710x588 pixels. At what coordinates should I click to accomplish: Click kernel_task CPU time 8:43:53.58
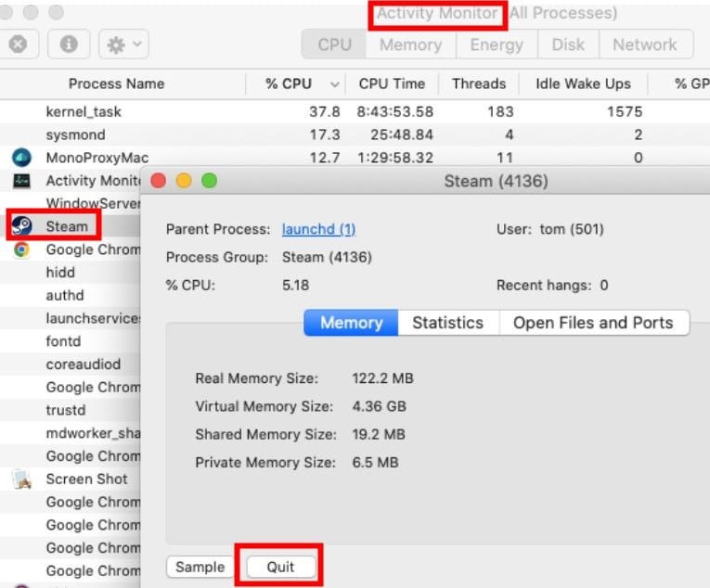coord(394,112)
